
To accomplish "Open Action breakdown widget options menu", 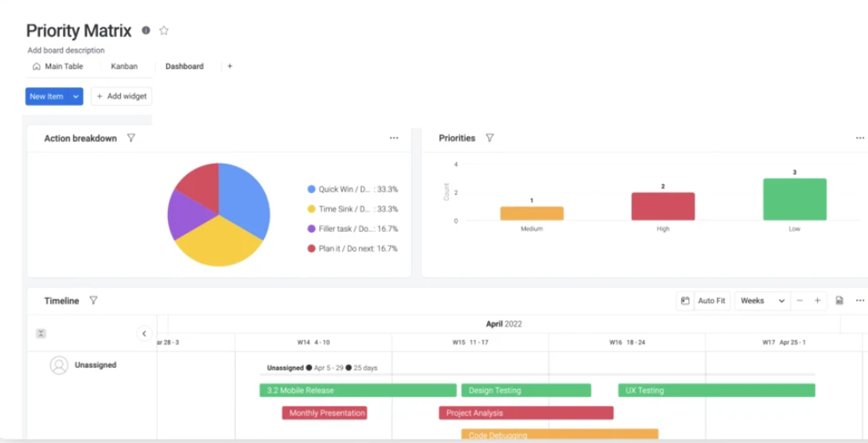I will tap(394, 138).
